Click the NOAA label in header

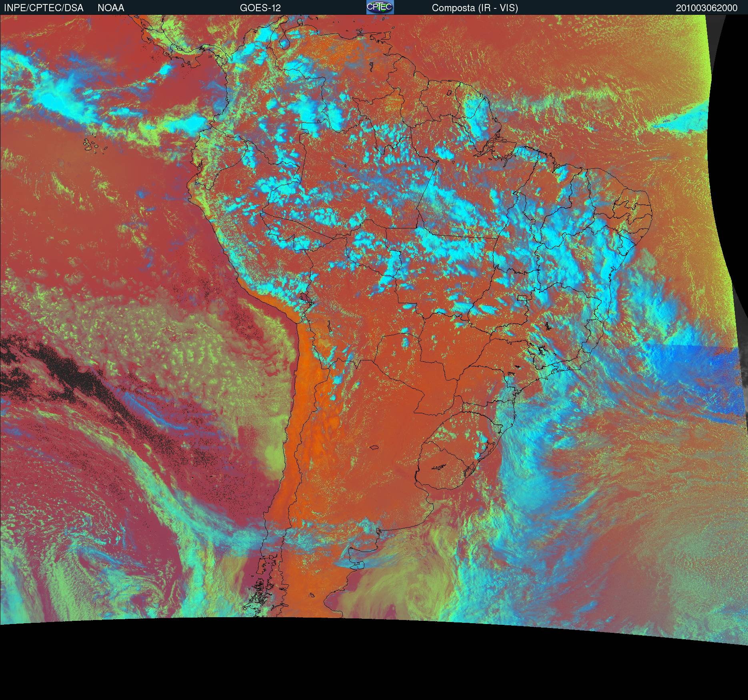coord(111,8)
